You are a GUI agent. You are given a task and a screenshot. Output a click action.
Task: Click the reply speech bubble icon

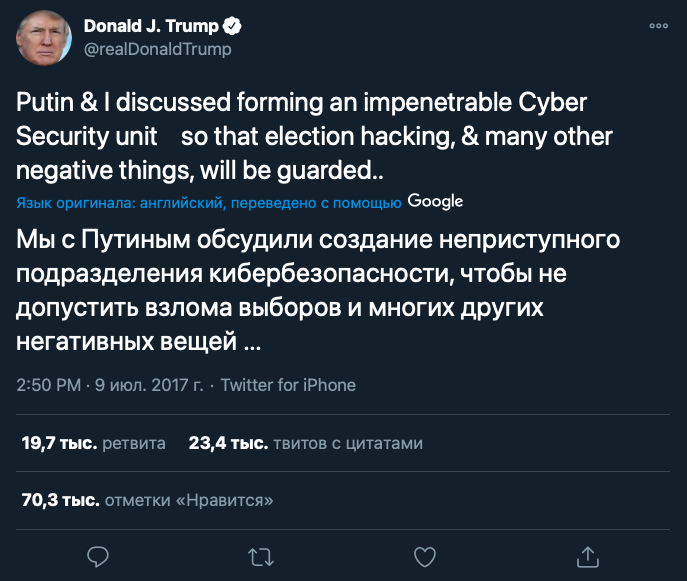pos(97,555)
